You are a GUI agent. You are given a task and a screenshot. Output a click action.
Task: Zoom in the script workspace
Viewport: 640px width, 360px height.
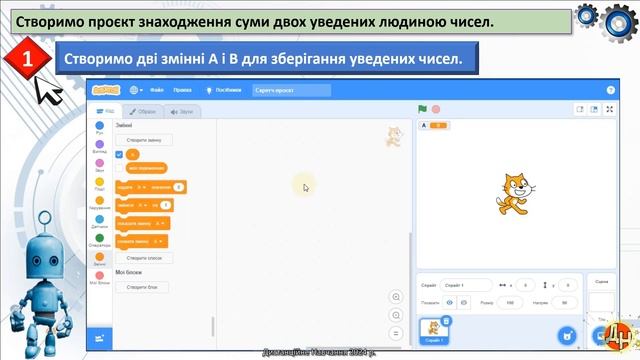pyautogui.click(x=396, y=297)
